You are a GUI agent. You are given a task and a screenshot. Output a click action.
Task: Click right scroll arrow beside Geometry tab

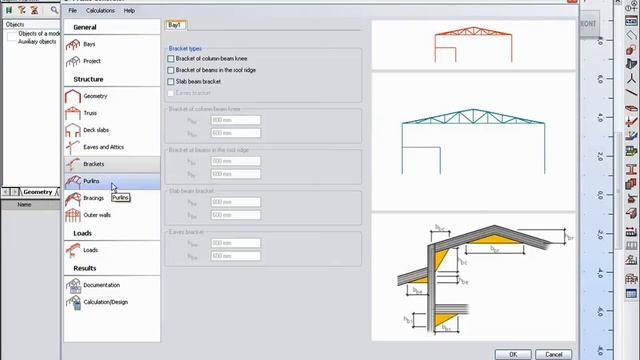click(x=15, y=192)
